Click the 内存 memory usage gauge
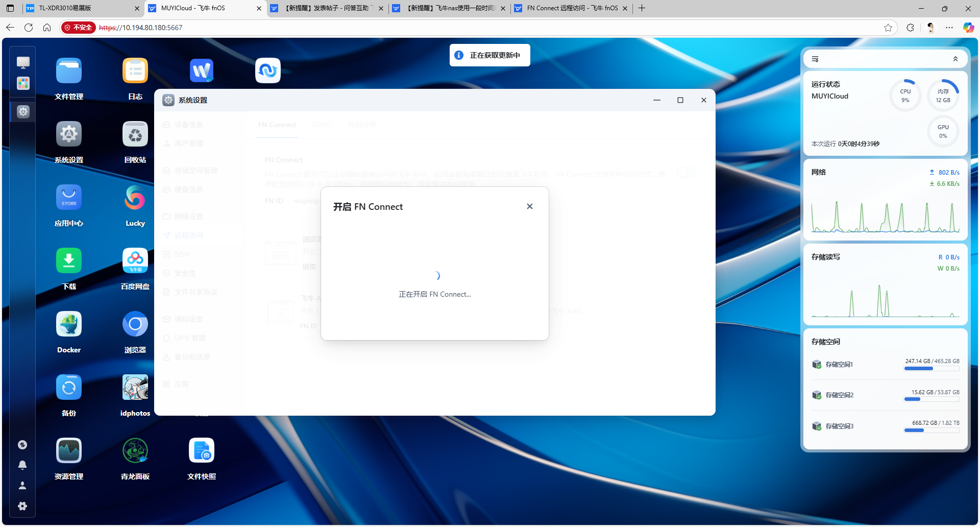 pos(943,95)
